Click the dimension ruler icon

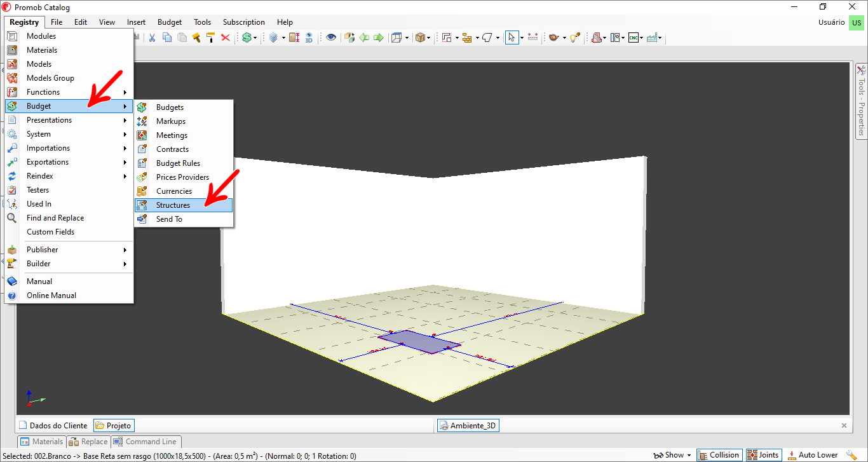click(532, 37)
